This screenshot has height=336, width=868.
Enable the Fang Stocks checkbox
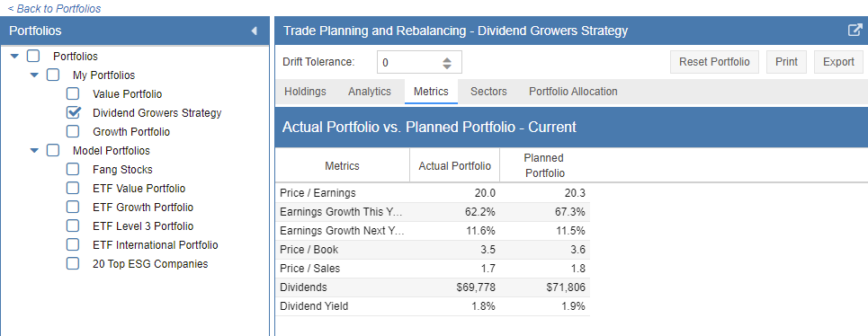73,169
